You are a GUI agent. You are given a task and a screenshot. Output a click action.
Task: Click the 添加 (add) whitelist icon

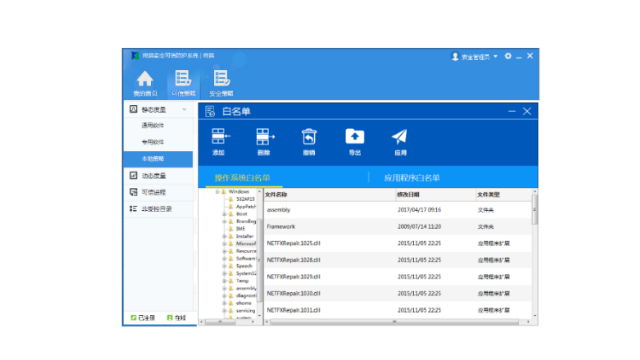tap(220, 137)
